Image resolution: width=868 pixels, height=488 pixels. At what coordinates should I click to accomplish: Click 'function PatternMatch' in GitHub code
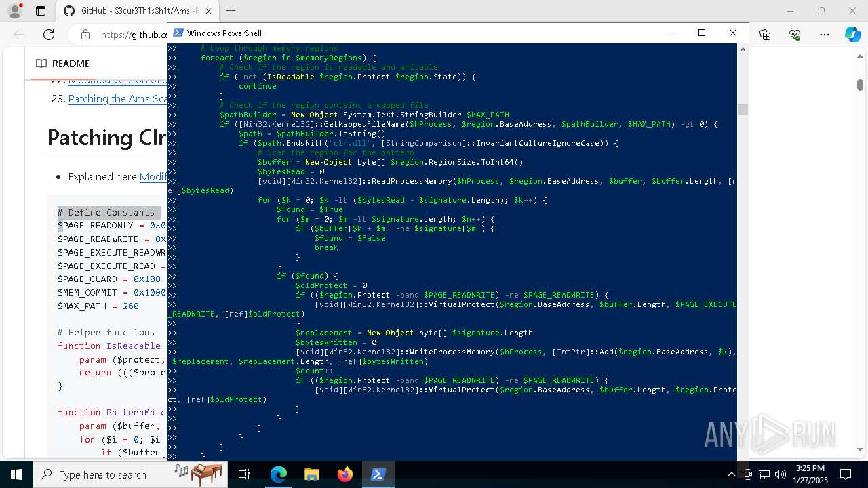[112, 412]
